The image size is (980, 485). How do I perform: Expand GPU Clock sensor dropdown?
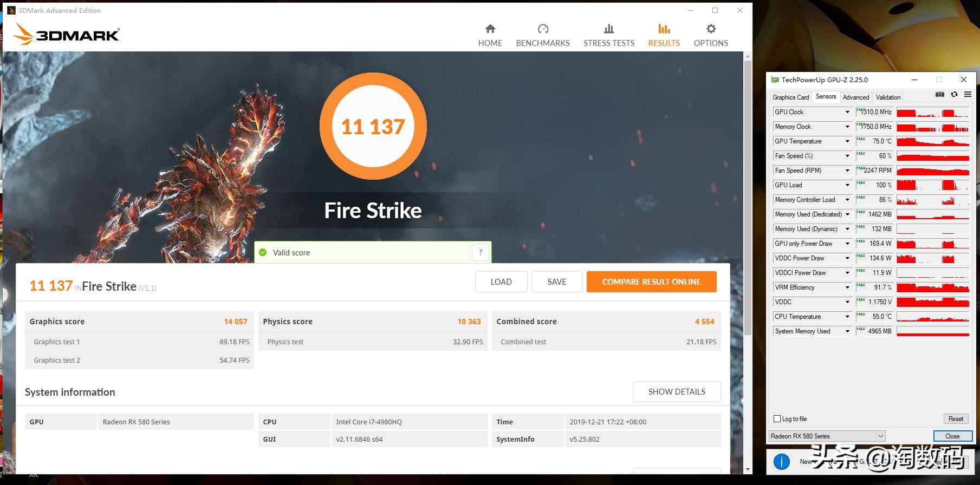coord(847,112)
